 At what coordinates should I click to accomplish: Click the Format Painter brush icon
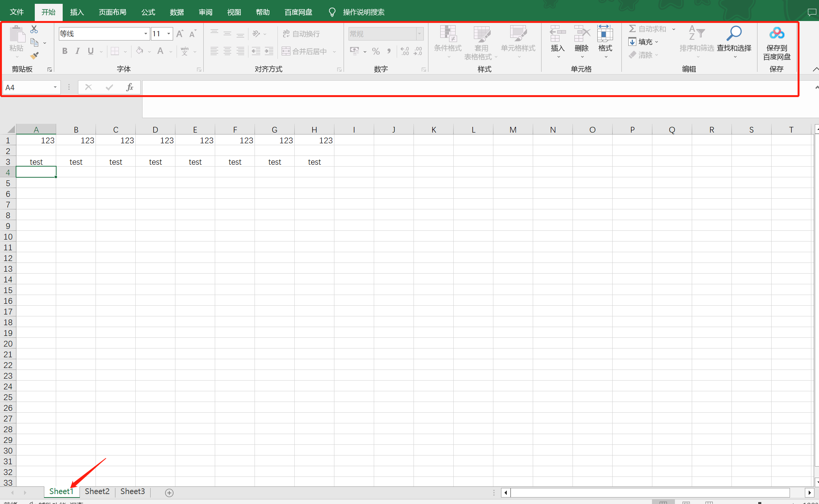pos(34,56)
